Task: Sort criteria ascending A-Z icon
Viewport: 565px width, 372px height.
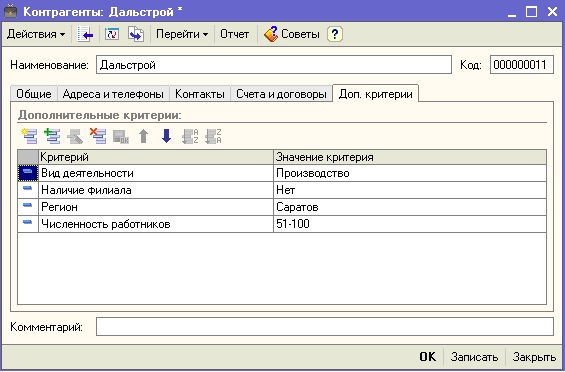Action: click(x=190, y=136)
